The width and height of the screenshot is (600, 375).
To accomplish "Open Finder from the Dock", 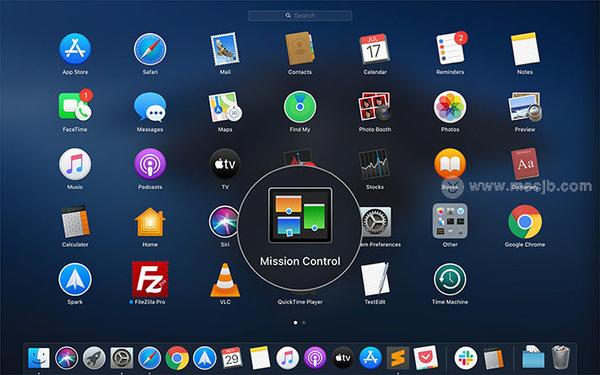I will click(39, 358).
